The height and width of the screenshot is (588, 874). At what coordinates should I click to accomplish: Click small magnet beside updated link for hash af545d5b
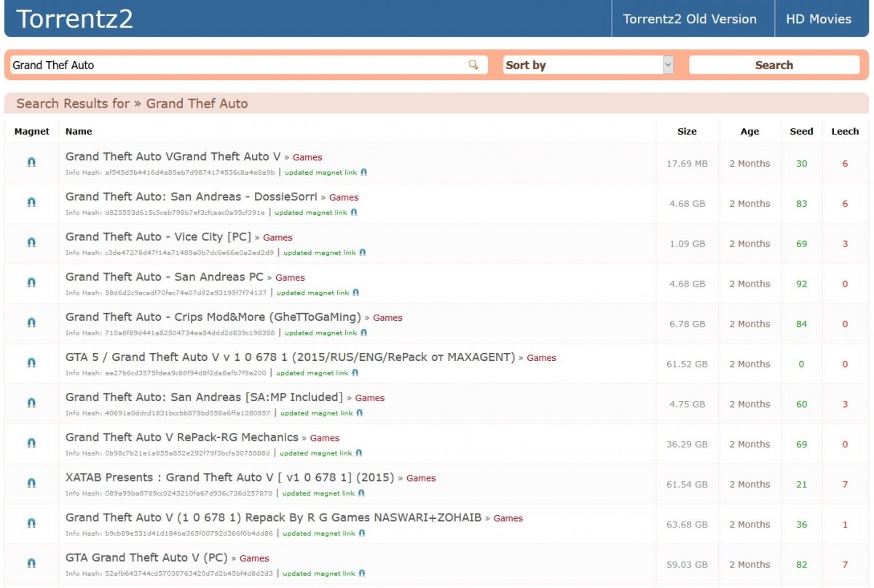(x=363, y=172)
